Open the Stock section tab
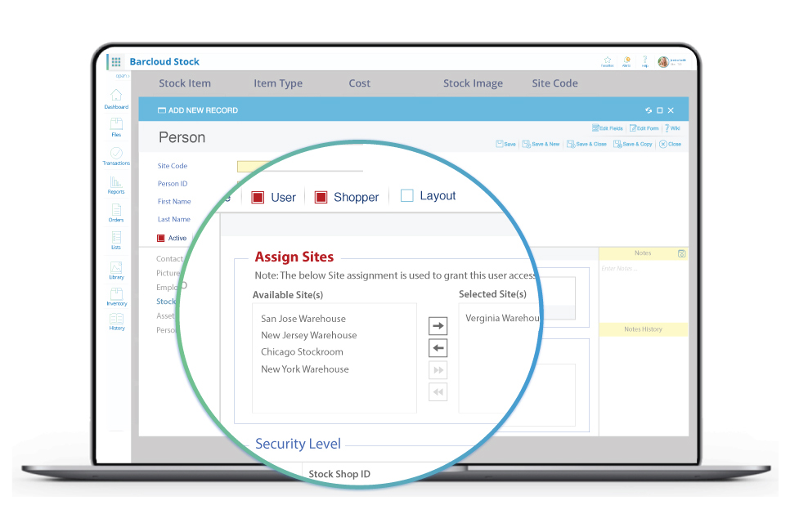This screenshot has height=532, width=799. pyautogui.click(x=166, y=302)
